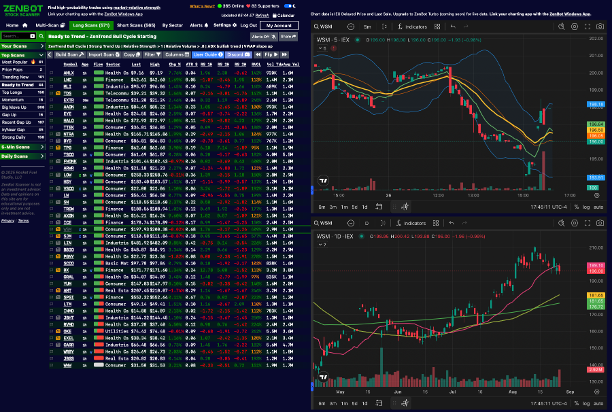
Task: Open the go-to-date icon below the 5-minute chart
Action: coord(379,207)
